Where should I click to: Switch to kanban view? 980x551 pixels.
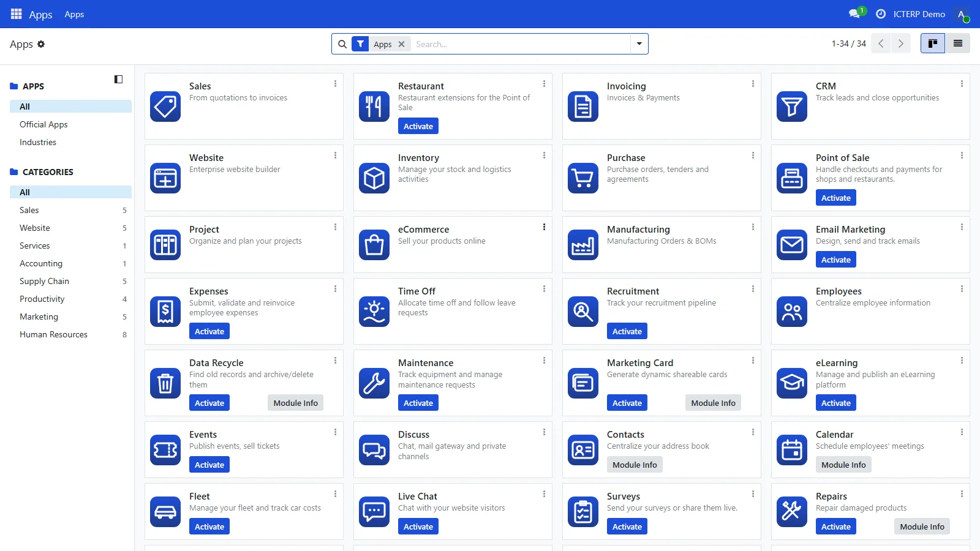[933, 43]
